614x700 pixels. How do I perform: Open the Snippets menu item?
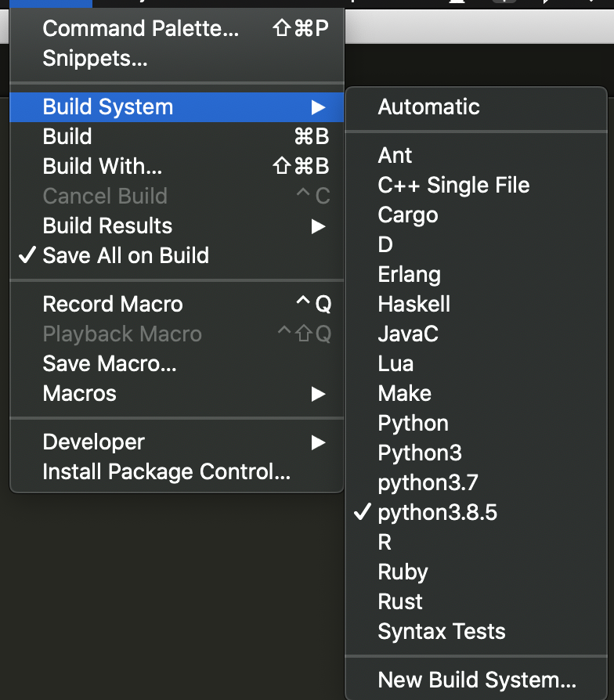point(94,58)
